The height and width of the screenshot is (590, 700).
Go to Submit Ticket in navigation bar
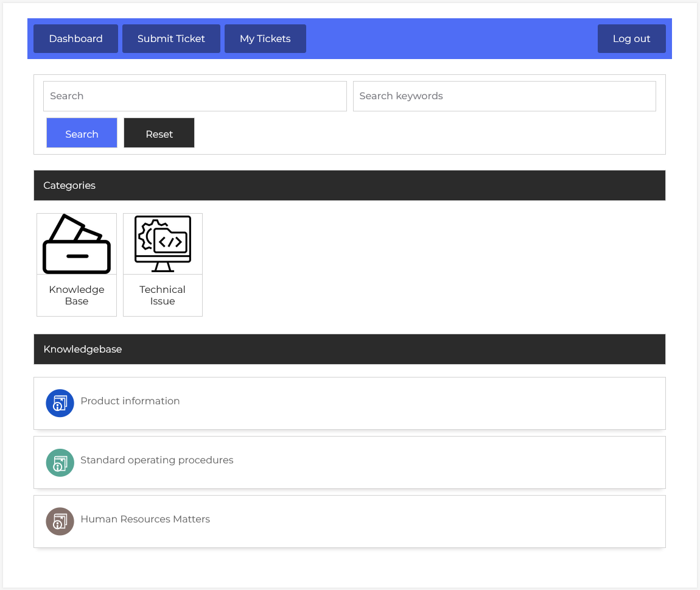pos(171,38)
